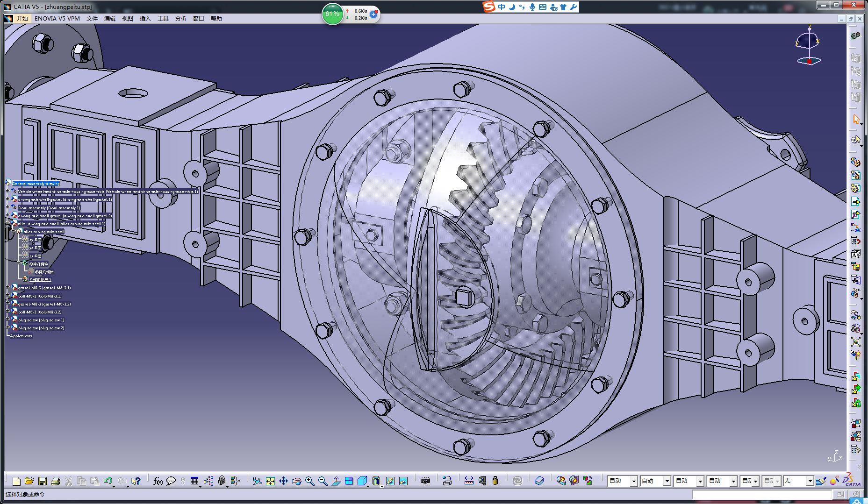Capture the screen with the camera icon
Screen dimensions: 868x504
click(x=425, y=481)
